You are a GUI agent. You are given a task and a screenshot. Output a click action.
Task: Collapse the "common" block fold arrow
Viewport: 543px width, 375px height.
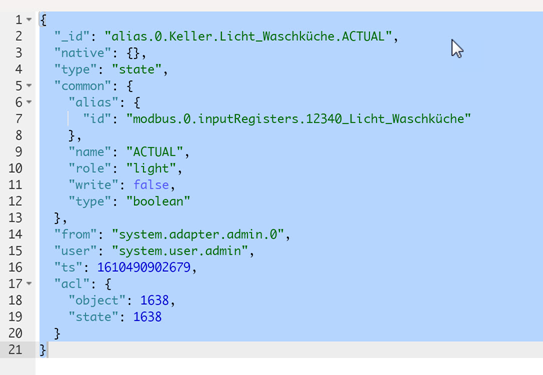click(29, 85)
